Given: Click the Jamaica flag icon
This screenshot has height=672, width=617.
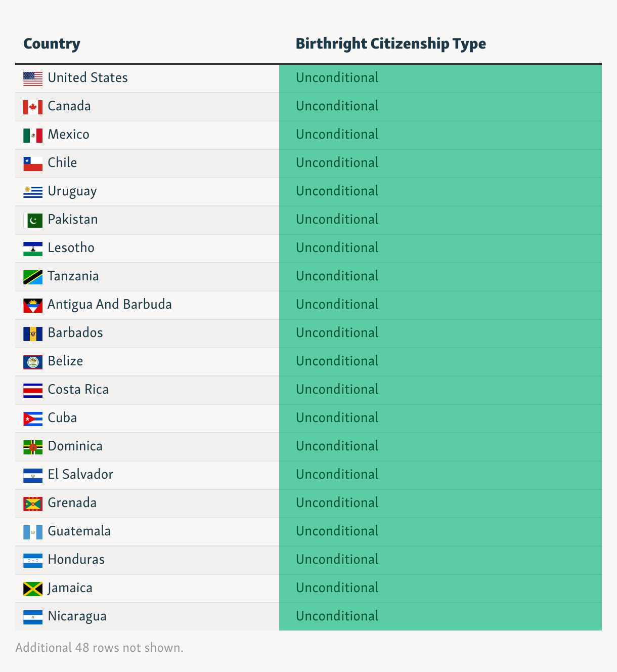Looking at the screenshot, I should coord(33,589).
